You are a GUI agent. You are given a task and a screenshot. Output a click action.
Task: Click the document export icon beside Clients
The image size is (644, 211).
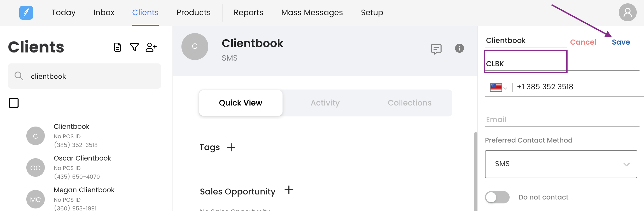coord(118,47)
